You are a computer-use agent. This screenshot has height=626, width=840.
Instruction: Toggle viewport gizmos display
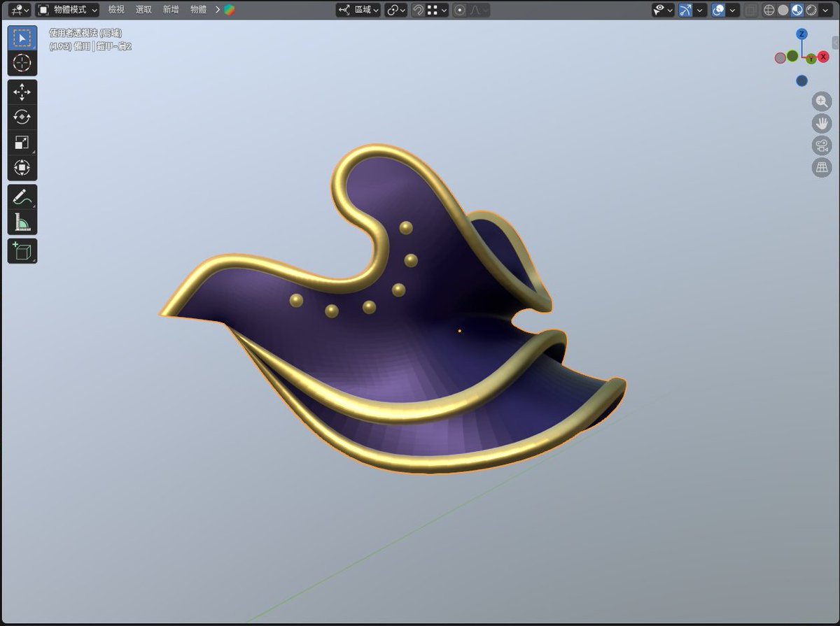pos(686,10)
